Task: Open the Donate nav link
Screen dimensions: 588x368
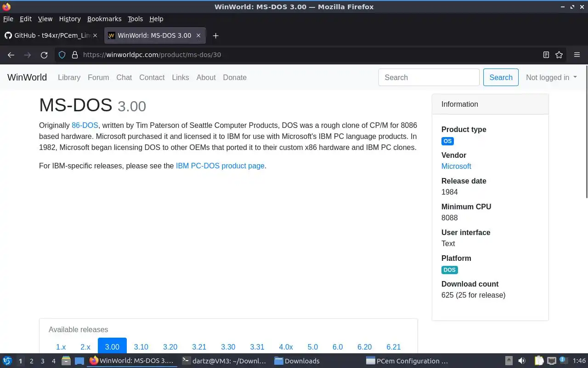Action: (x=235, y=77)
